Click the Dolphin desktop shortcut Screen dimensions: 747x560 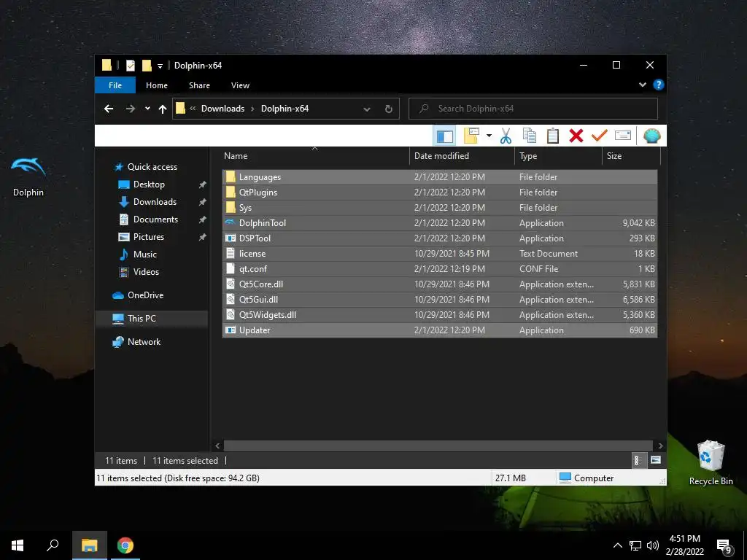28,176
